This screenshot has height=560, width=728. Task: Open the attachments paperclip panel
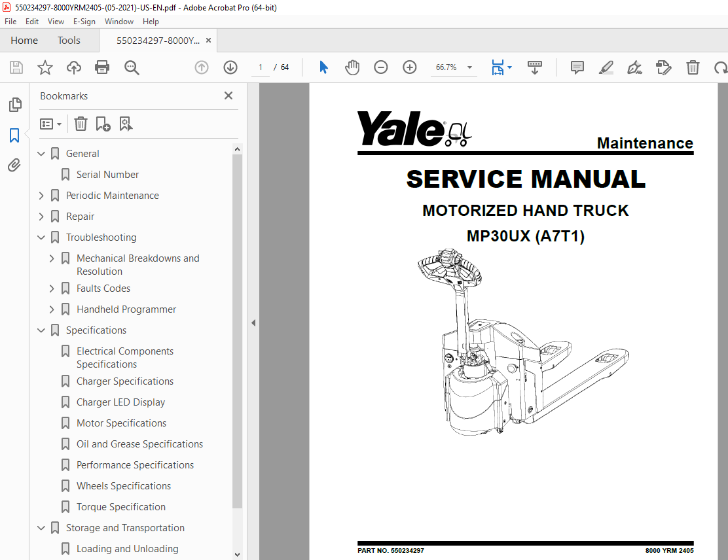[x=14, y=165]
